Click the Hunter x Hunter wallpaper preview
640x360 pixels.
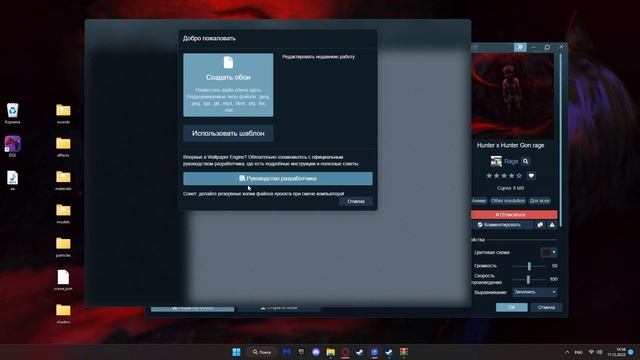(512, 96)
